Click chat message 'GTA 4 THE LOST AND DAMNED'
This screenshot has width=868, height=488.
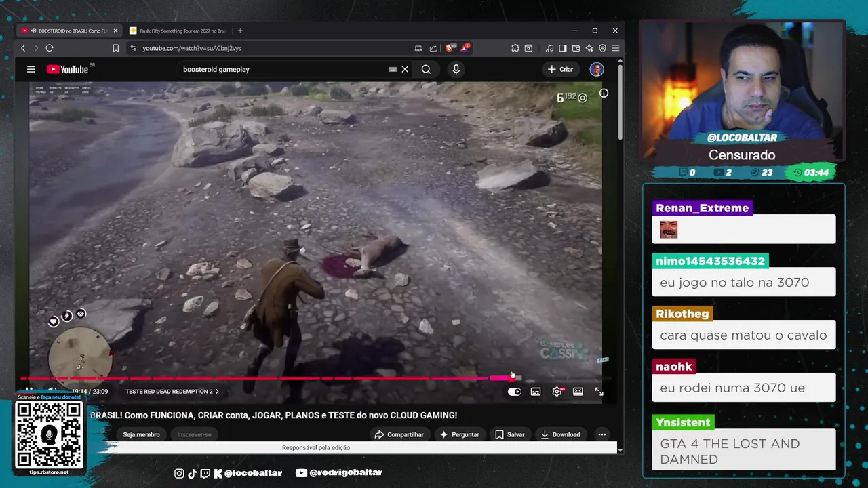coord(744,451)
